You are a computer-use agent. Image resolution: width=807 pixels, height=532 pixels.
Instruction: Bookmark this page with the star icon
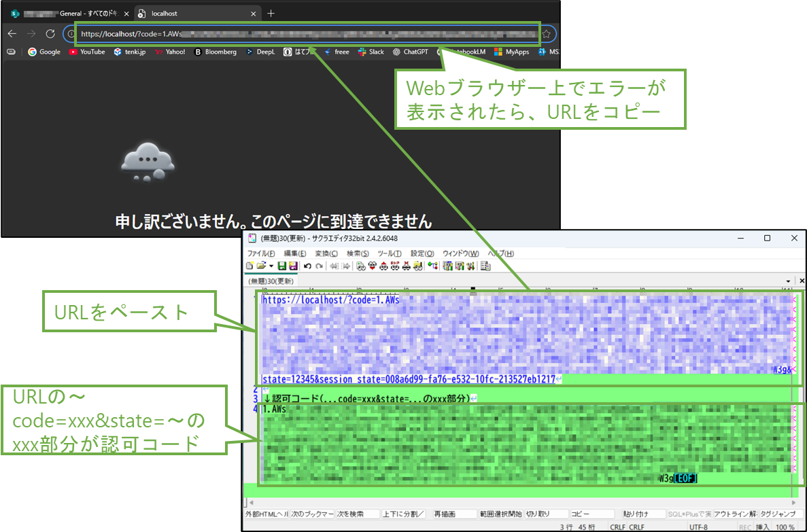[x=547, y=34]
